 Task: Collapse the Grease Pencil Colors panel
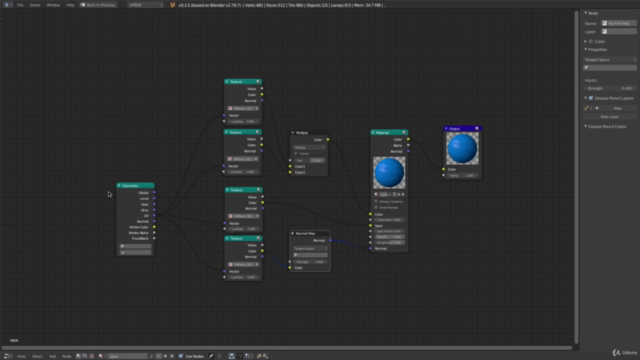point(586,127)
